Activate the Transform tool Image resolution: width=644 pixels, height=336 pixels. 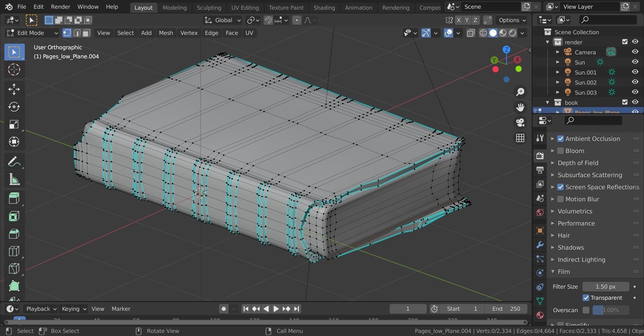(x=14, y=142)
